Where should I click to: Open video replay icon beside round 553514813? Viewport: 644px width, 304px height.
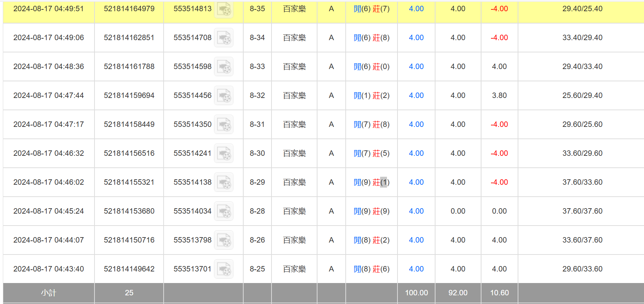point(224,9)
